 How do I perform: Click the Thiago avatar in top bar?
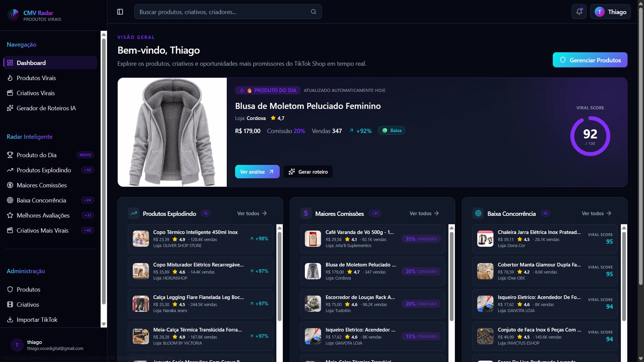(600, 12)
